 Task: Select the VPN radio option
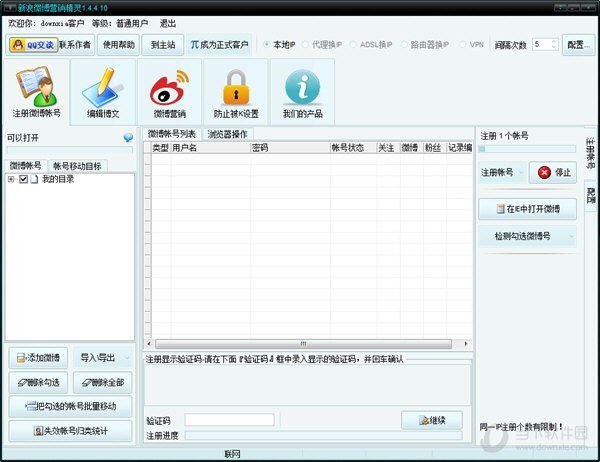pyautogui.click(x=471, y=45)
